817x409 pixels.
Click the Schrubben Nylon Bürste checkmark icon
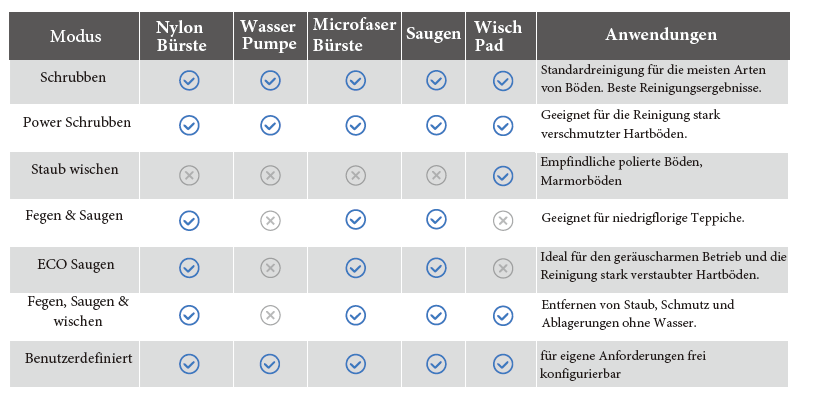click(189, 80)
